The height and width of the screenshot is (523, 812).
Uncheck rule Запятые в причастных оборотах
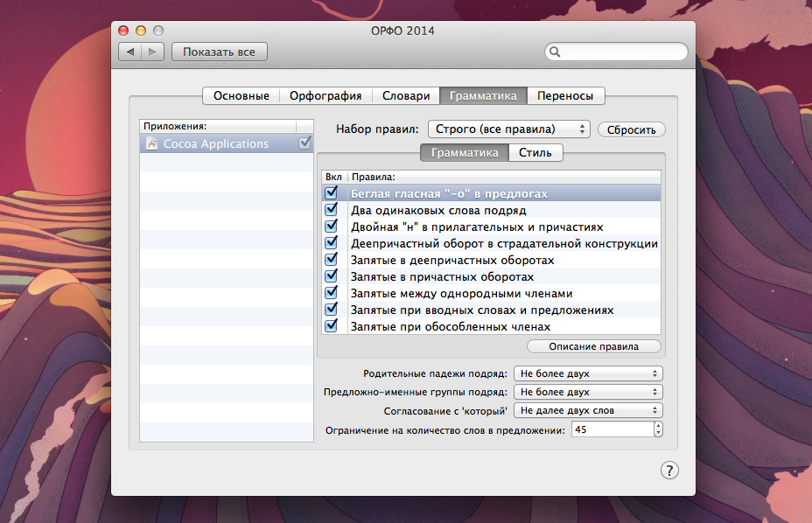[331, 276]
